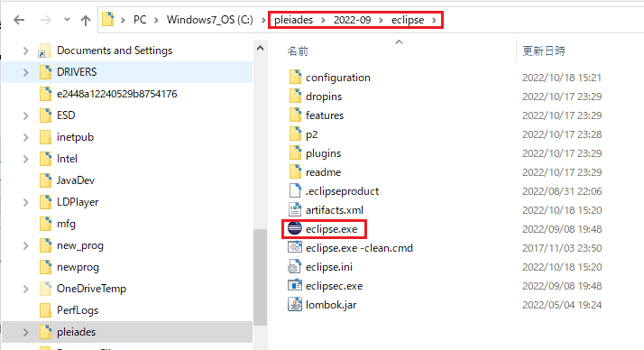The width and height of the screenshot is (644, 350).
Task: Select newprog folder in tree
Action: click(x=78, y=267)
